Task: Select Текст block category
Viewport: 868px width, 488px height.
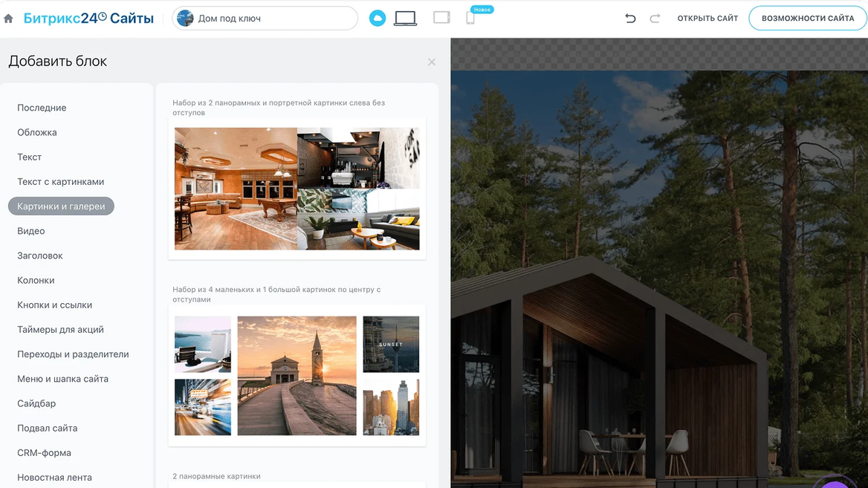Action: [x=29, y=157]
